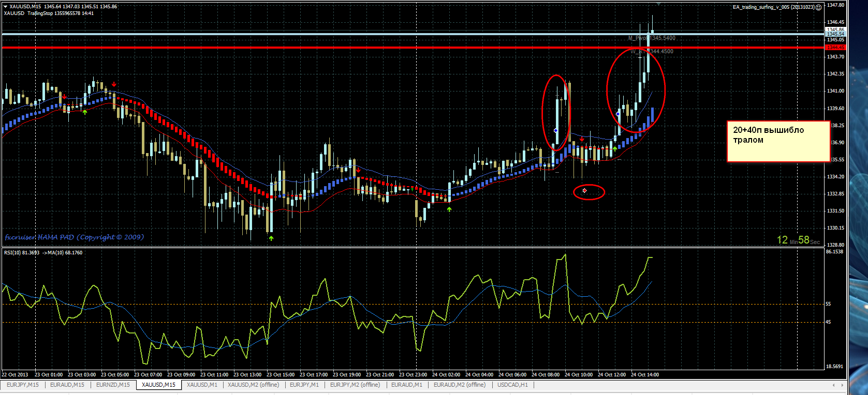The image size is (868, 395).
Task: Select red down arrow near 23 Oct 19:00
Action: (x=358, y=170)
